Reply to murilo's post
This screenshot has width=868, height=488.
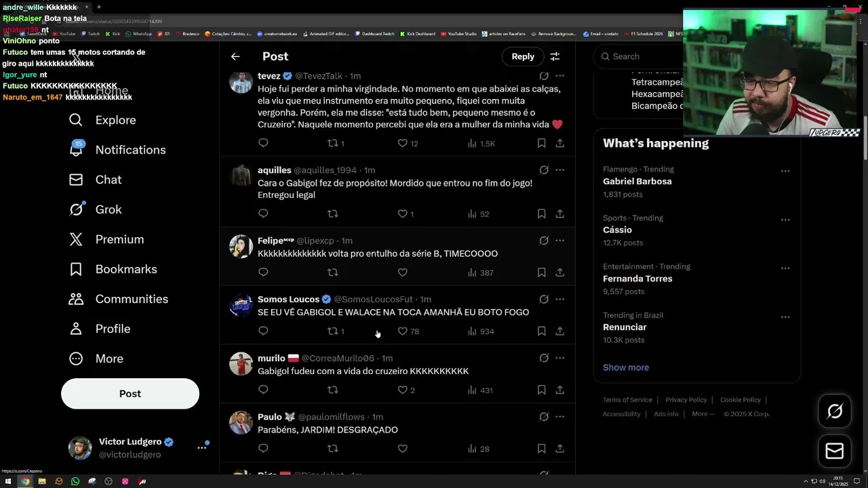click(263, 390)
